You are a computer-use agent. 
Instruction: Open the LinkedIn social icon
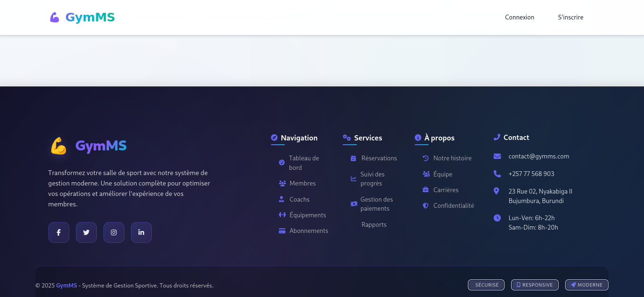[141, 232]
